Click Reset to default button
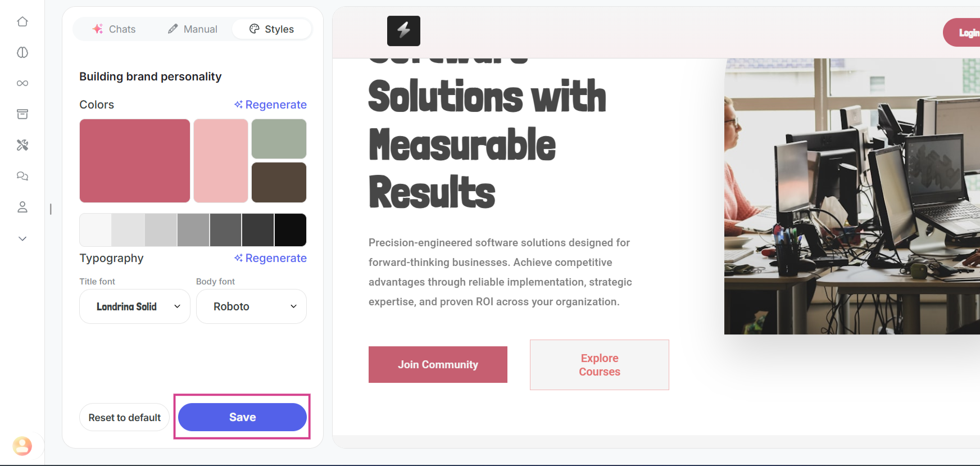This screenshot has width=980, height=466. [124, 418]
